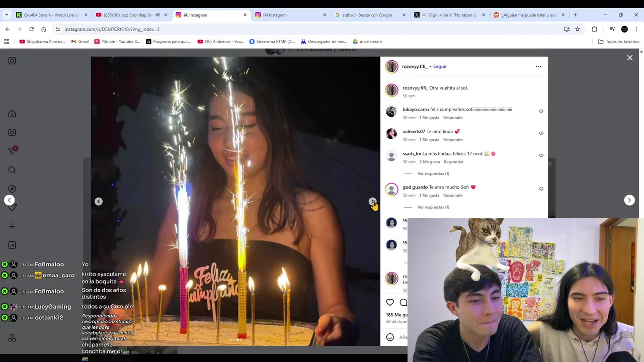
Task: Open Explore compass icon in sidebar
Action: (12, 189)
